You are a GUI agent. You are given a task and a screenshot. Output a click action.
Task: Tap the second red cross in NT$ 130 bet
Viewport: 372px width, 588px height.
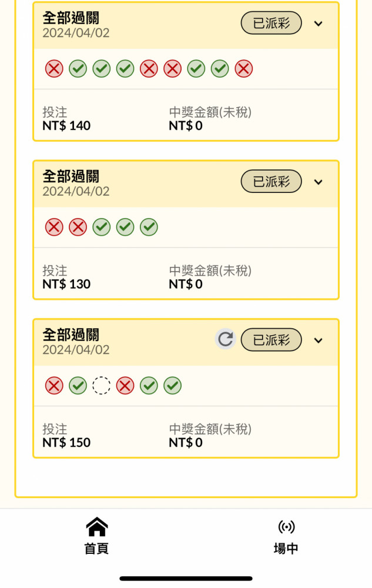point(78,227)
